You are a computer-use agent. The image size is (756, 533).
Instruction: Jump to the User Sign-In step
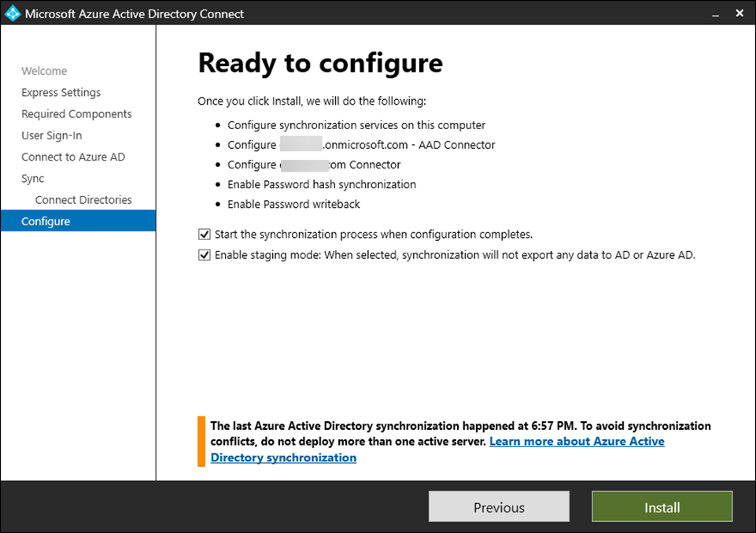pos(51,135)
